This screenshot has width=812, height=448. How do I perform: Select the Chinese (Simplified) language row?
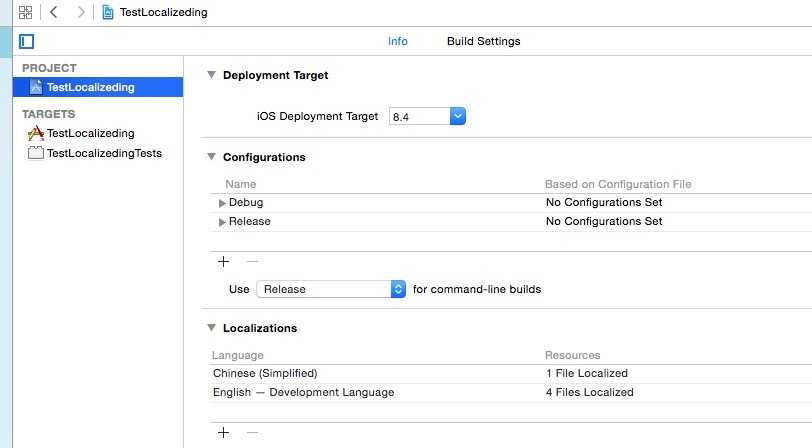tap(510, 373)
